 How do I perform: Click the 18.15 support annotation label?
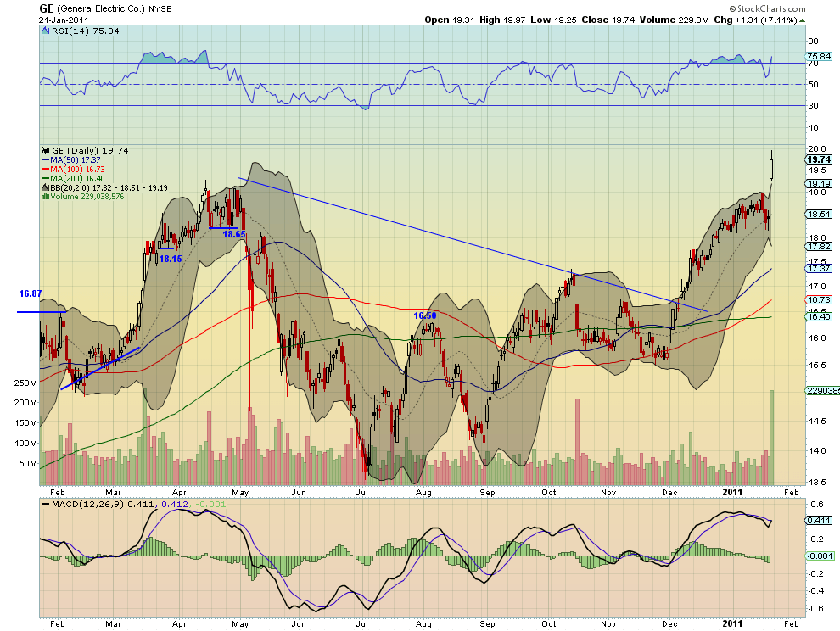[171, 259]
